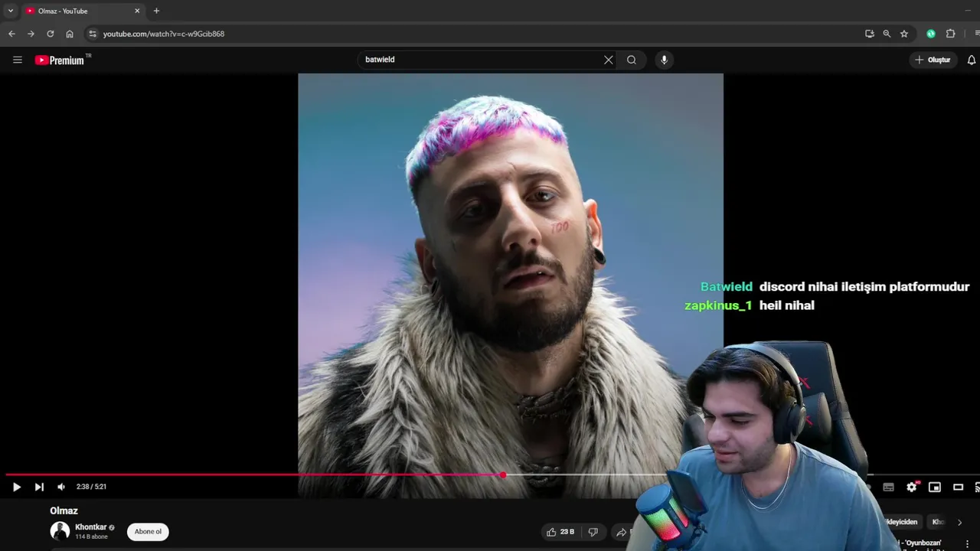Viewport: 980px width, 551px height.
Task: Like the video with 23 B likes
Action: click(x=560, y=532)
